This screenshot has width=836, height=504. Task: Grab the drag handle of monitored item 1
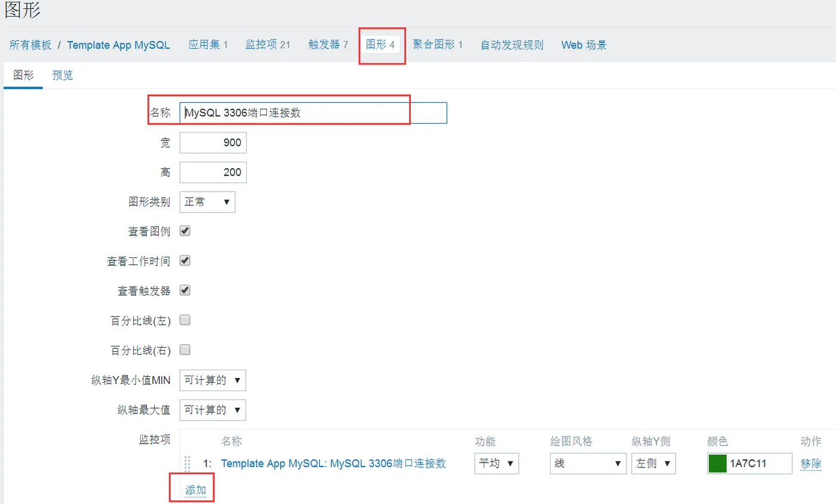pos(188,464)
